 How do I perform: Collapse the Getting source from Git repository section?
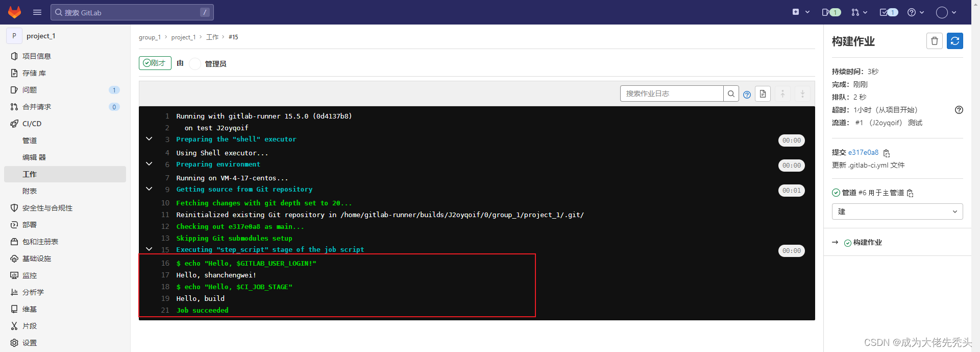coord(149,189)
